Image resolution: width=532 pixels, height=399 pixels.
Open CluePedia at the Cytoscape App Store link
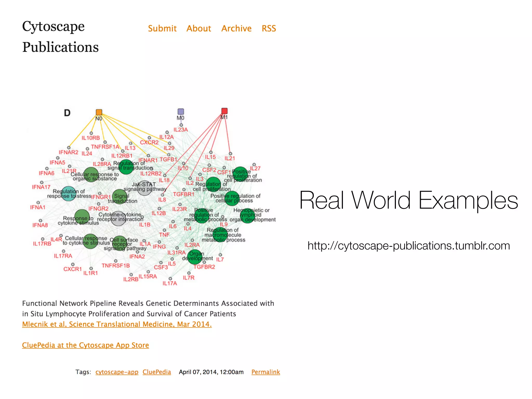click(85, 345)
